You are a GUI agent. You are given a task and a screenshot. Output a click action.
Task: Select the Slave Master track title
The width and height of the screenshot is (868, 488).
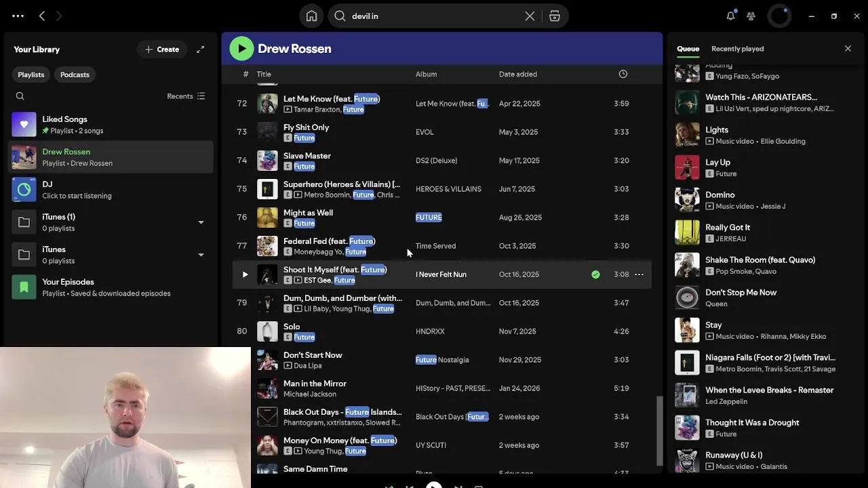(x=307, y=156)
